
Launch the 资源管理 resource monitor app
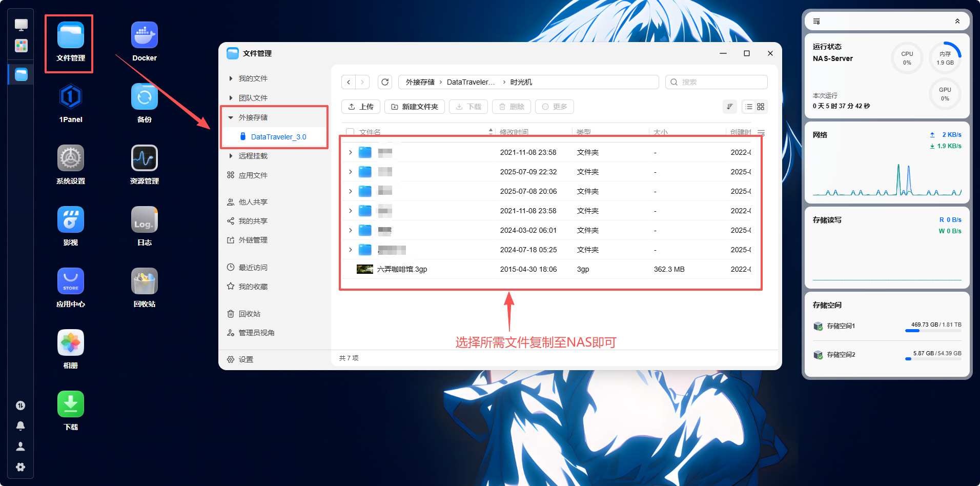click(145, 158)
